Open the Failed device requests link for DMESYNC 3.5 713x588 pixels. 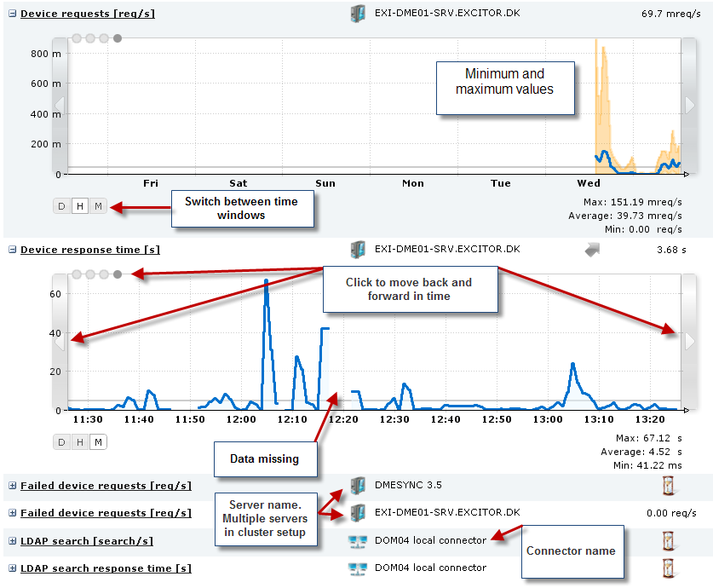click(x=106, y=486)
